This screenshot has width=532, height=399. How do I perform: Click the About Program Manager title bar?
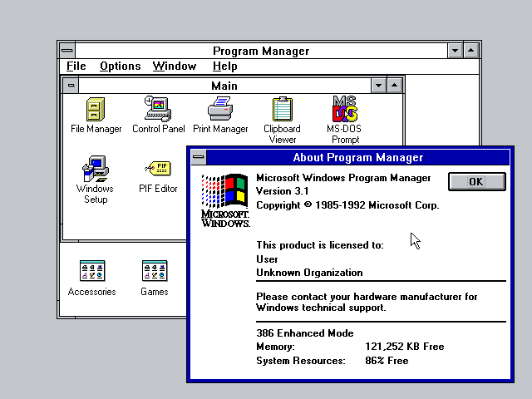click(358, 157)
